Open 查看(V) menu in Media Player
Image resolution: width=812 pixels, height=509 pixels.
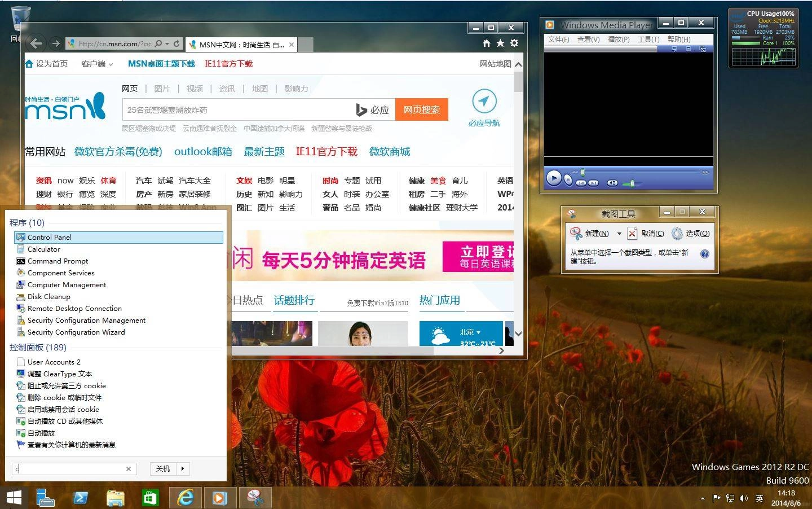tap(588, 40)
